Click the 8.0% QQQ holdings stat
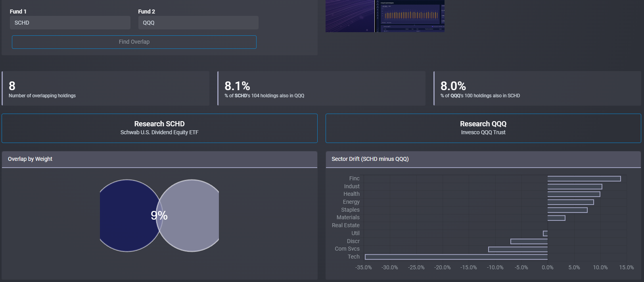 click(537, 89)
